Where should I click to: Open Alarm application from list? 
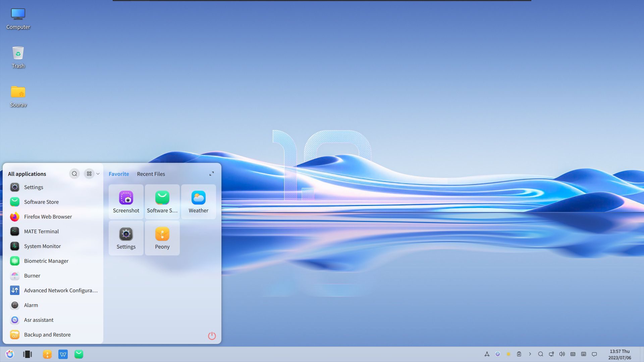[31, 305]
